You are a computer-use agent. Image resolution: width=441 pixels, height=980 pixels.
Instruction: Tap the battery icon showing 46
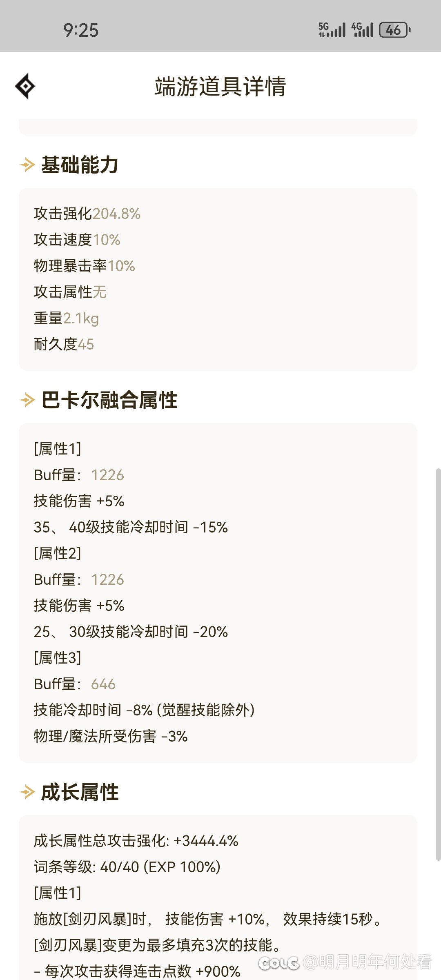point(395,30)
